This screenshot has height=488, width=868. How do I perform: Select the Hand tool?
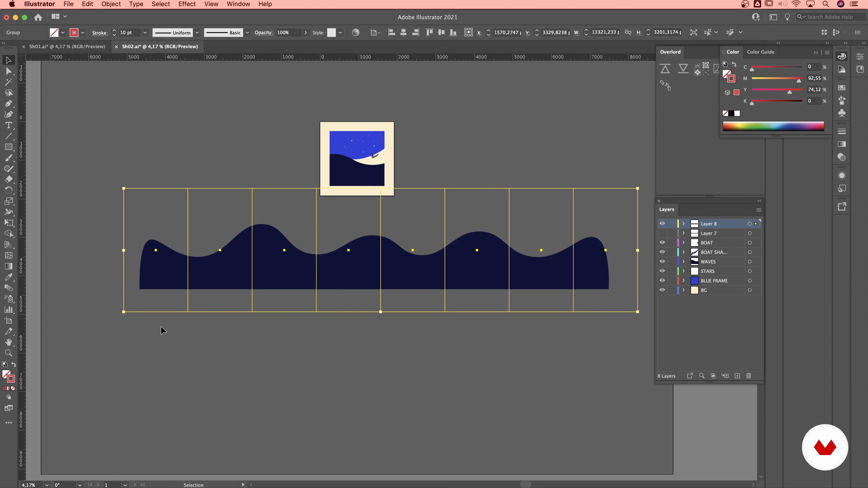click(x=9, y=342)
